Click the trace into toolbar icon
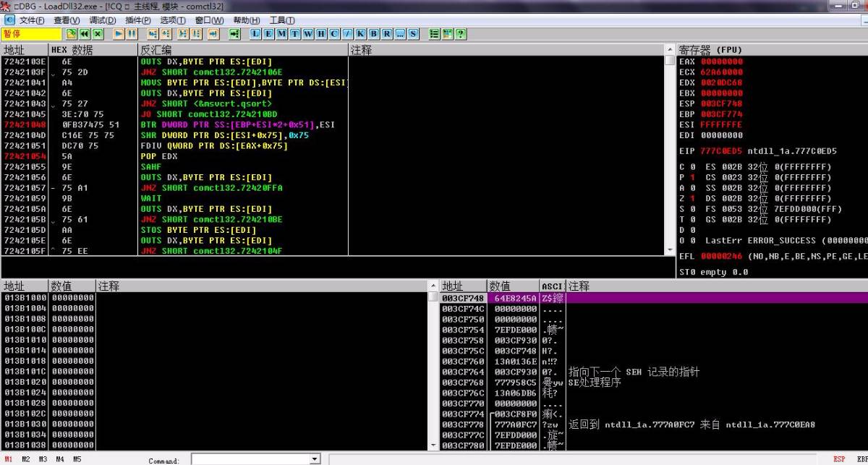Image resolution: width=868 pixels, height=465 pixels. [183, 33]
